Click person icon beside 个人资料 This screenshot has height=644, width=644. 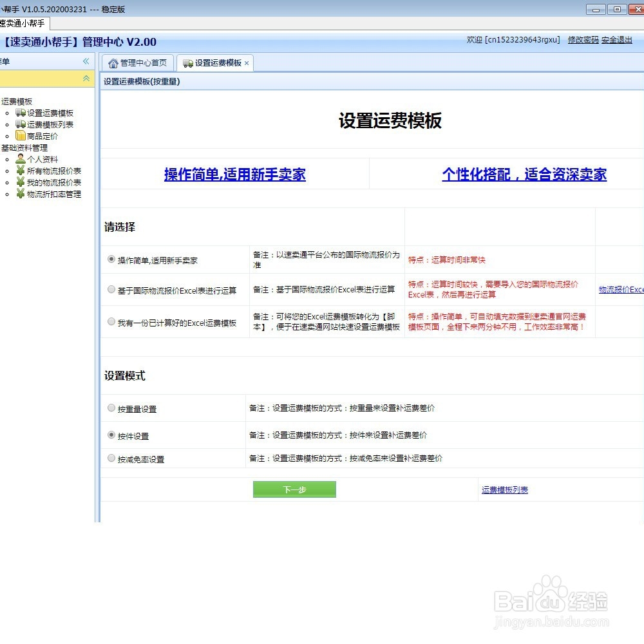point(21,159)
